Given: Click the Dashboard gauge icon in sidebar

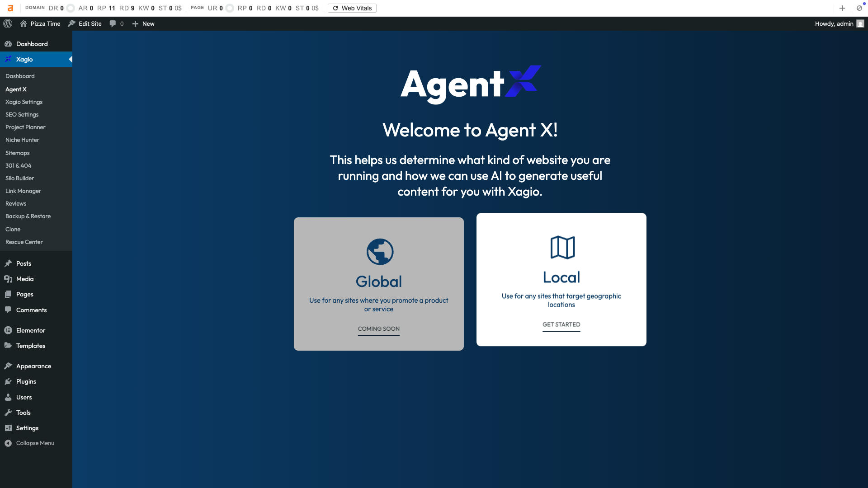Looking at the screenshot, I should [8, 44].
